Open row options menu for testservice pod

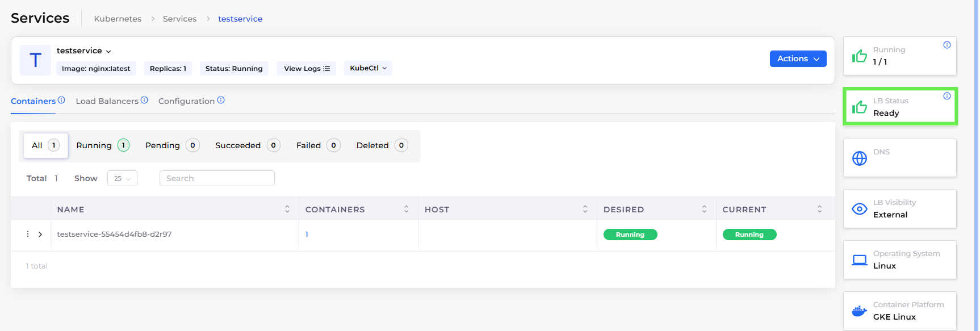(x=28, y=234)
